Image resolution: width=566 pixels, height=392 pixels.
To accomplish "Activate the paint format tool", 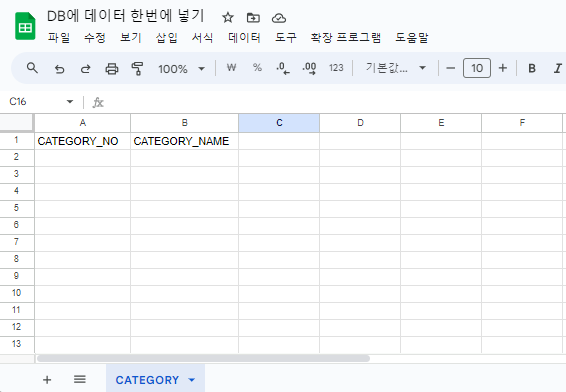I will click(x=137, y=68).
